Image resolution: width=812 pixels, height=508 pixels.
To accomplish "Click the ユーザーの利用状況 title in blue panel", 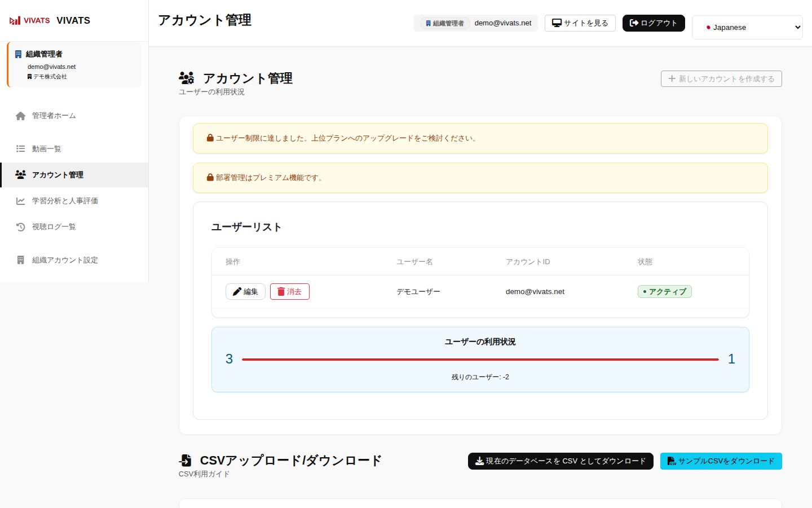I will coord(480,342).
